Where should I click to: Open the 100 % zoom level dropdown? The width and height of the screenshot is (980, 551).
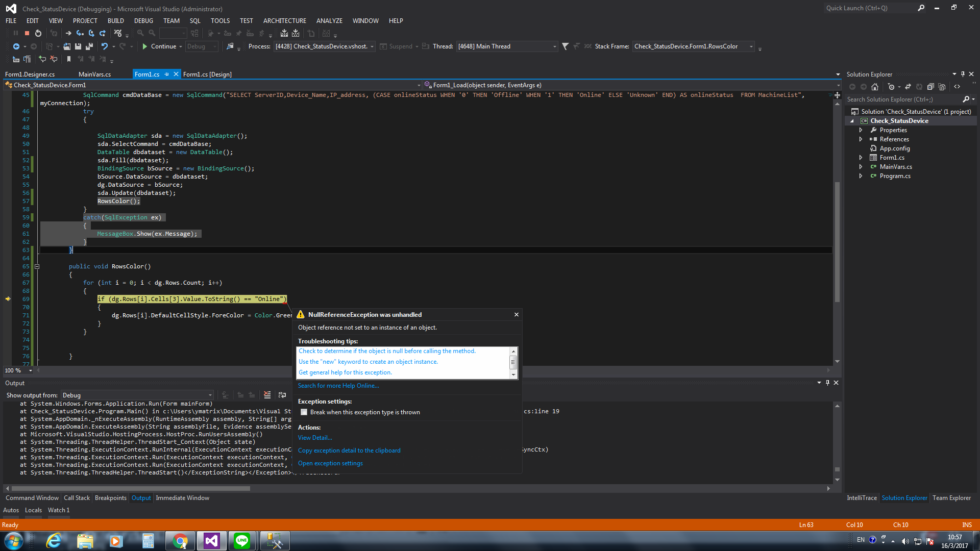pos(31,371)
